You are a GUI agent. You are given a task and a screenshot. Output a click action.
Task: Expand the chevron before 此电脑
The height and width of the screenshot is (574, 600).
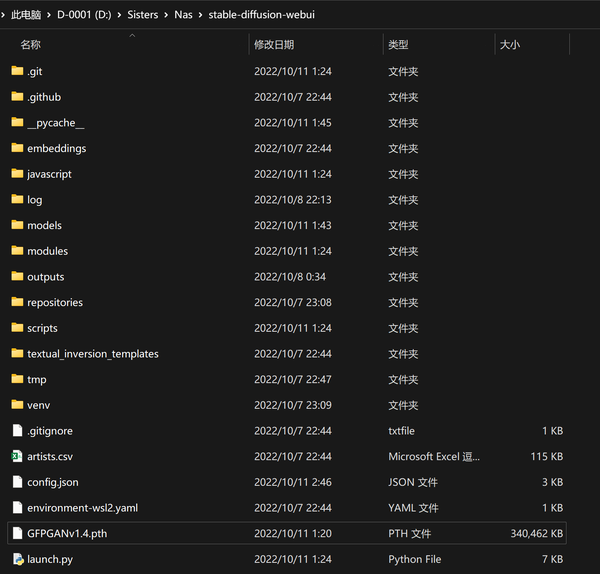tap(3, 15)
